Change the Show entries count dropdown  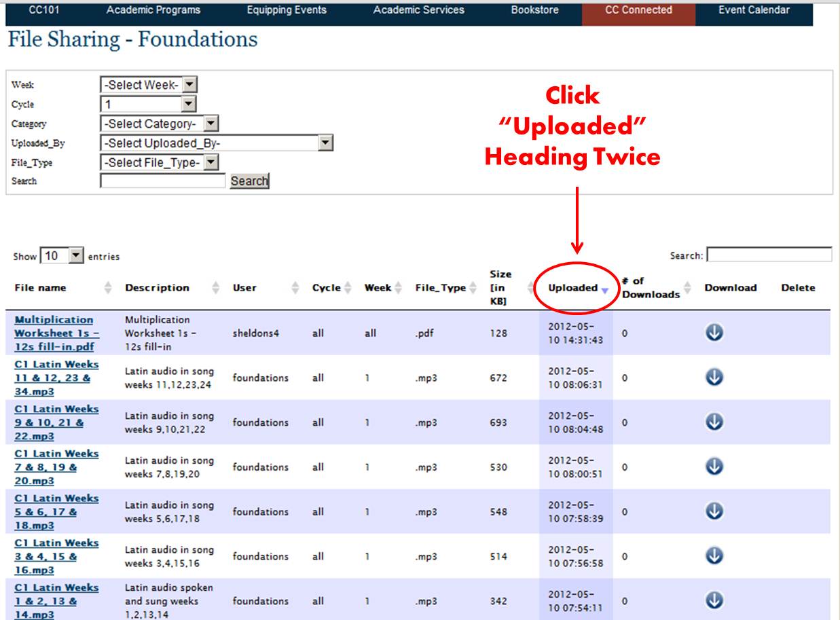click(62, 256)
